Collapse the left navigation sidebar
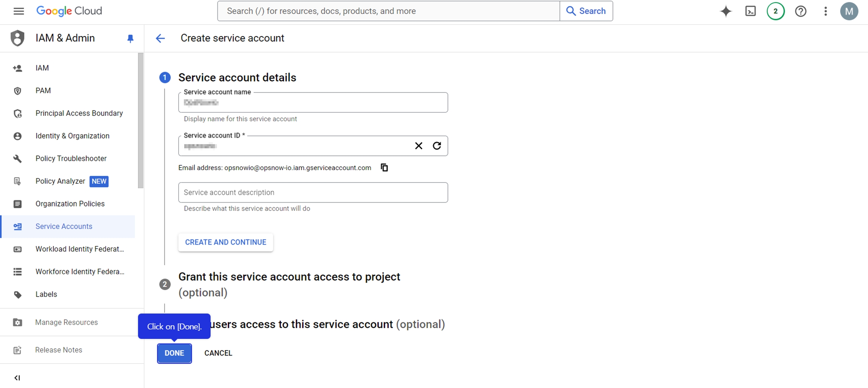Viewport: 868px width, 388px height. (17, 378)
